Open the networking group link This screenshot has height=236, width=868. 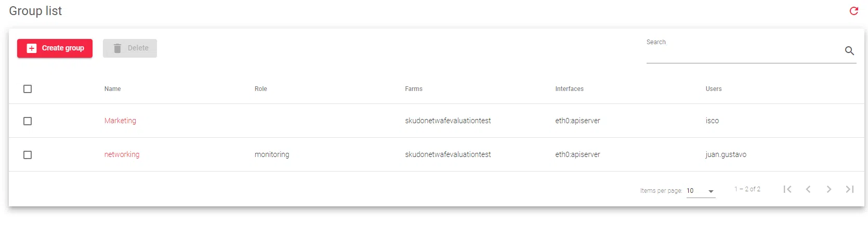pos(122,154)
